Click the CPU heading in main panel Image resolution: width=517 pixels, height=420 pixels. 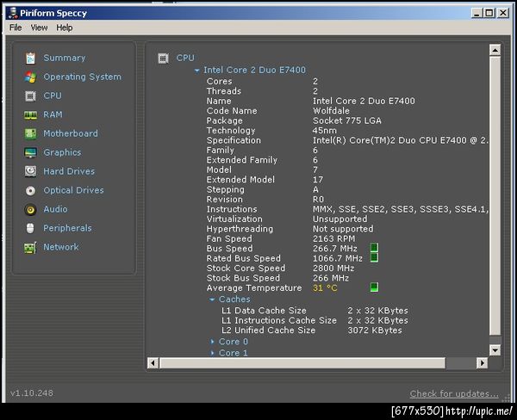coord(185,58)
